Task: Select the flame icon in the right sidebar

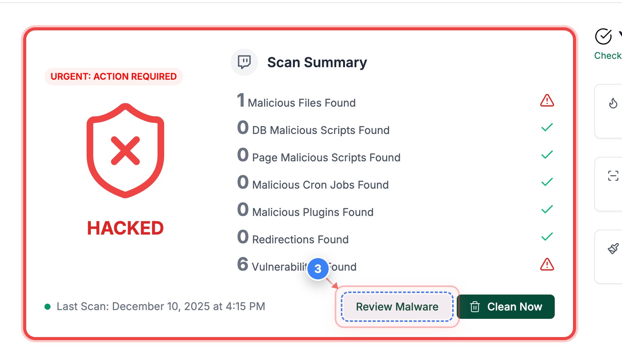Action: click(613, 103)
